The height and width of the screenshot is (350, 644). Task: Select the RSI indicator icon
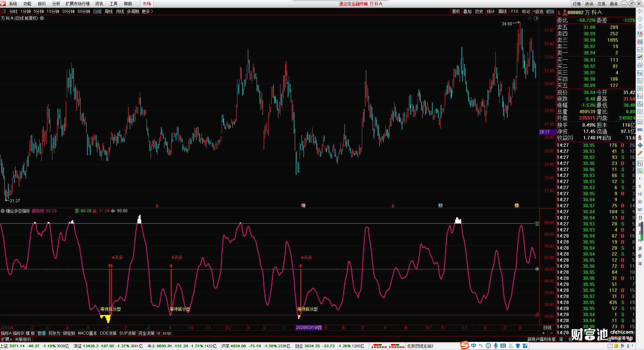[x=640, y=130]
